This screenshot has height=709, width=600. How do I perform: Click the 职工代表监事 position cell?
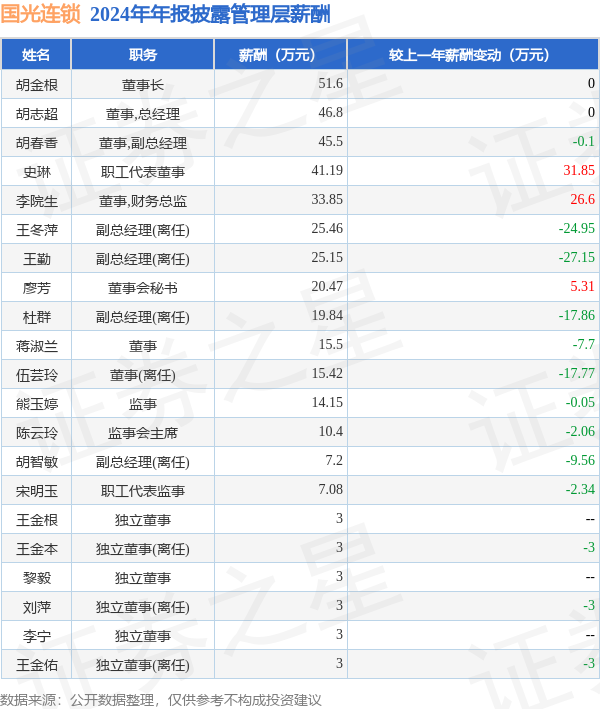pos(143,491)
